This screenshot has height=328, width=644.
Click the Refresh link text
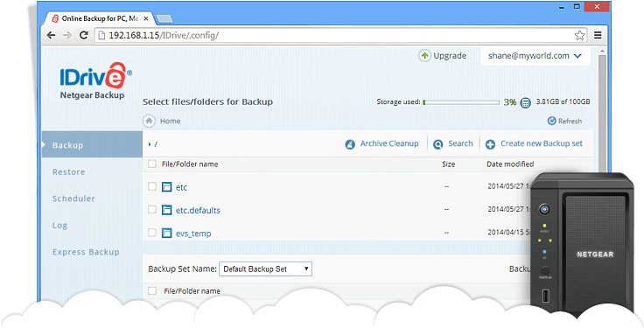coord(570,121)
